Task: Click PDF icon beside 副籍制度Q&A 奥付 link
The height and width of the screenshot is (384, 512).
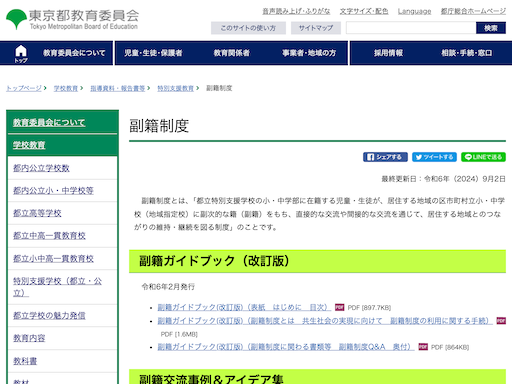Action: (x=423, y=347)
